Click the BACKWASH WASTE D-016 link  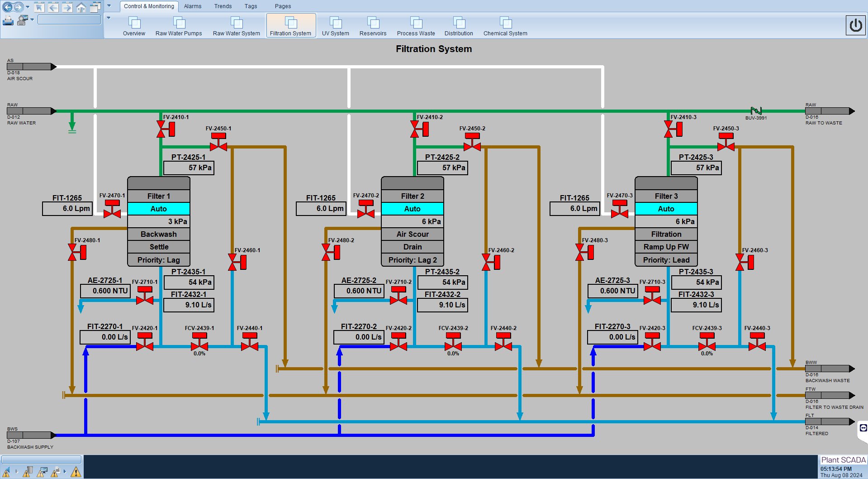point(830,369)
